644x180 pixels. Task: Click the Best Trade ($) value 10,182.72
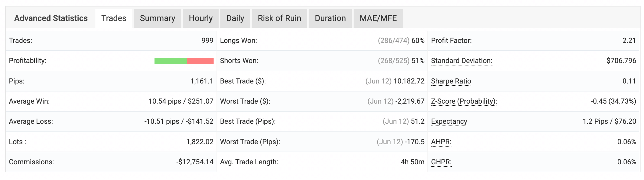[x=409, y=81]
